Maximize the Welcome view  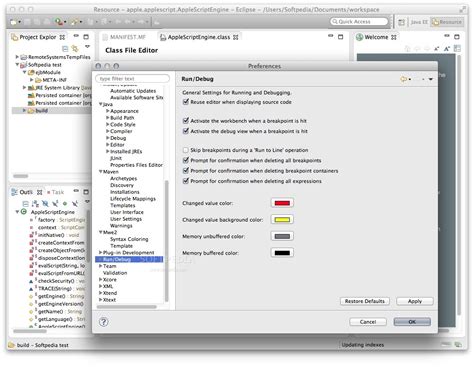click(x=457, y=37)
